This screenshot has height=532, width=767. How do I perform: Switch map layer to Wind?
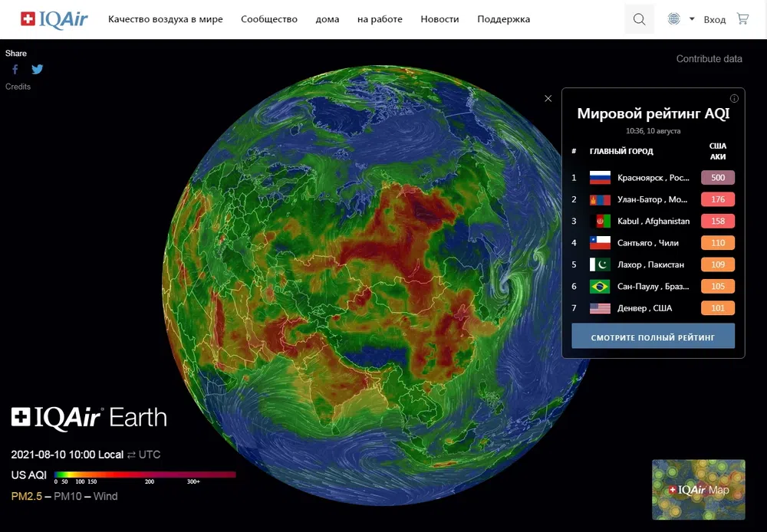[106, 496]
